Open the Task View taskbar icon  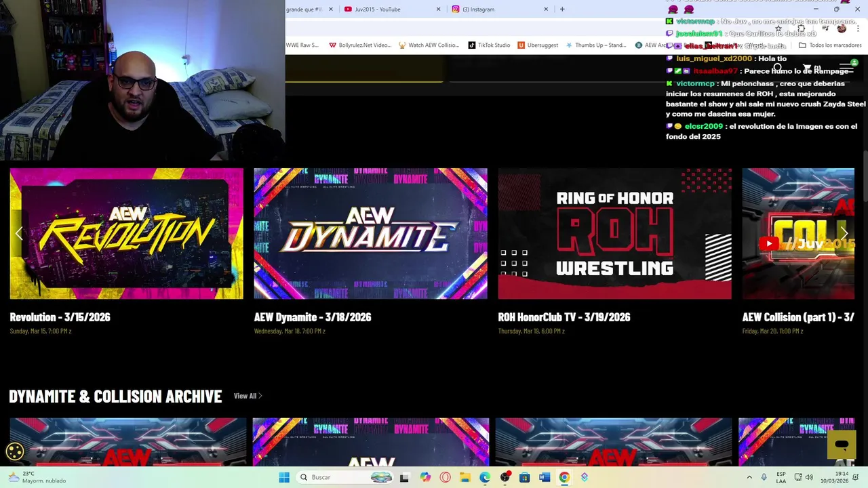(x=404, y=477)
